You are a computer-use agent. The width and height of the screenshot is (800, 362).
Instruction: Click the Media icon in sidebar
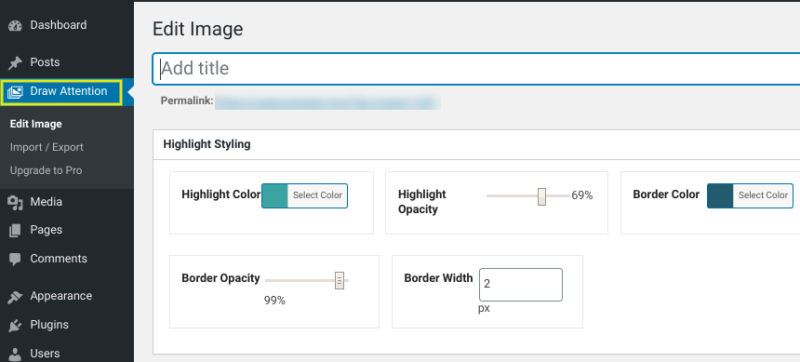pyautogui.click(x=15, y=202)
